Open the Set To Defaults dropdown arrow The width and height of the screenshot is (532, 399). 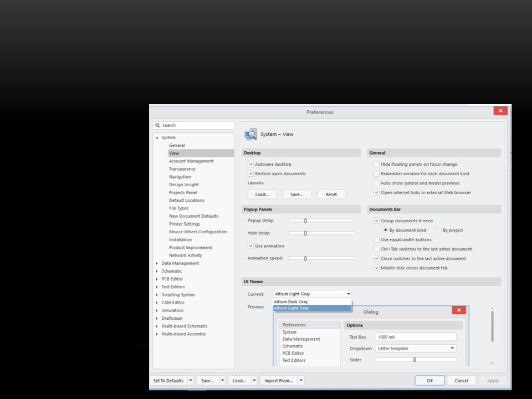click(191, 381)
